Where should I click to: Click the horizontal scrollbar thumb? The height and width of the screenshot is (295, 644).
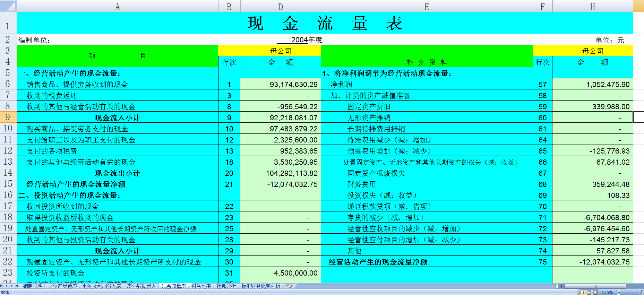click(595, 286)
